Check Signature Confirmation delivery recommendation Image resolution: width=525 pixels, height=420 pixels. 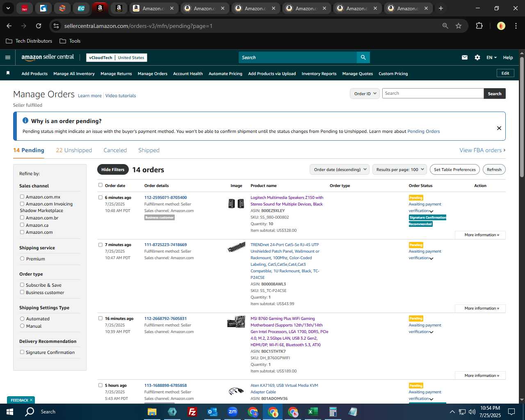[x=22, y=352]
